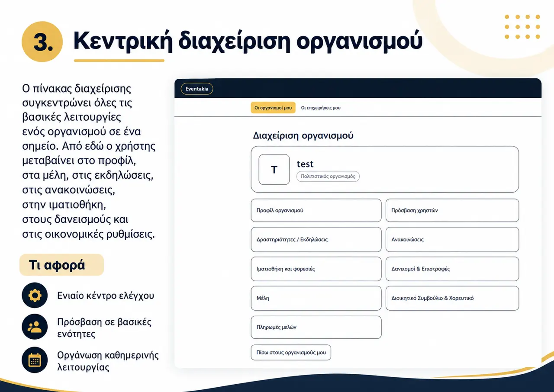Click the Ενιαίο κέντρο ελέγχου text
The image size is (554, 392).
106,296
